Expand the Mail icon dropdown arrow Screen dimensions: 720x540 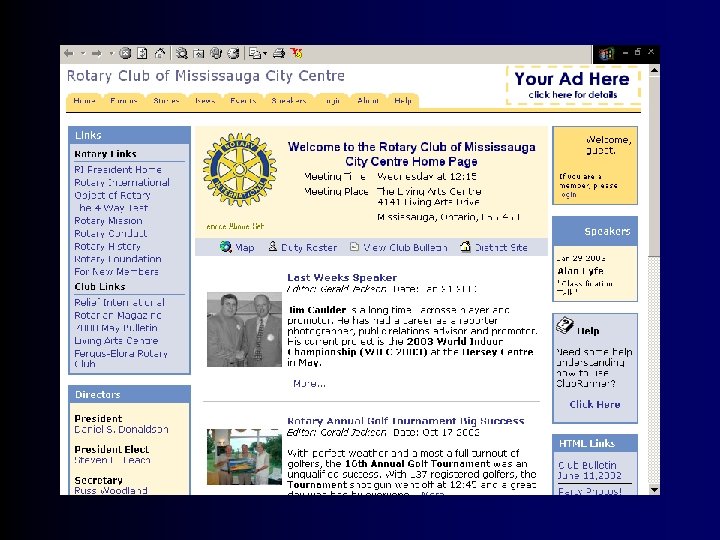coord(265,54)
